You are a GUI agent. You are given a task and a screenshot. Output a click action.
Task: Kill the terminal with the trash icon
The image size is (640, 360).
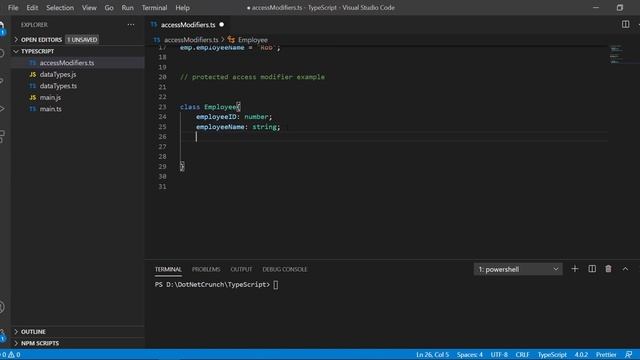click(x=608, y=269)
